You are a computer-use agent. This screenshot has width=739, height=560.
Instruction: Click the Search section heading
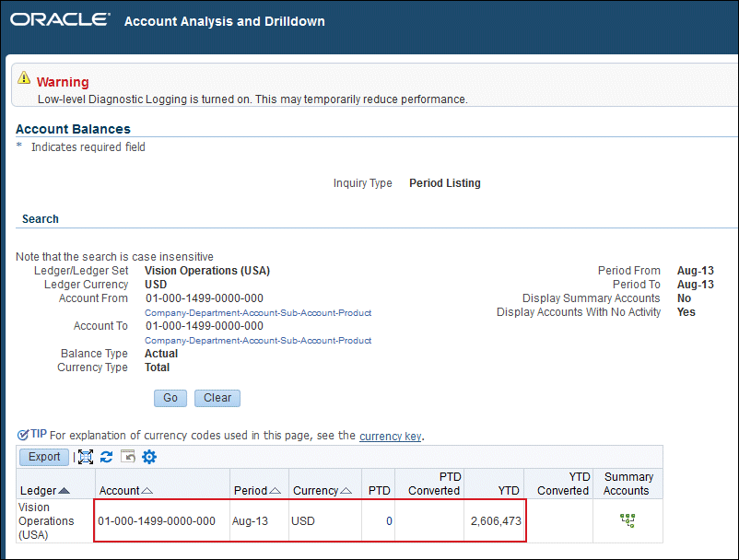pos(41,219)
